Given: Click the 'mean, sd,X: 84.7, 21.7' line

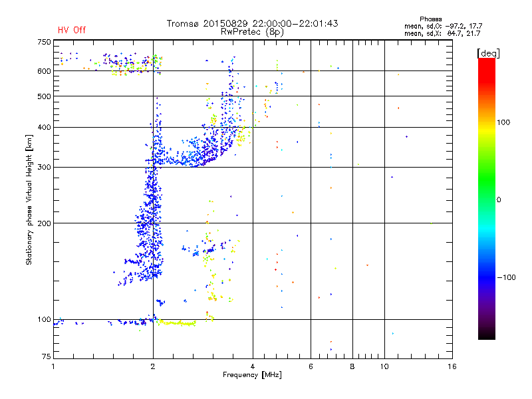Looking at the screenshot, I should (442, 33).
